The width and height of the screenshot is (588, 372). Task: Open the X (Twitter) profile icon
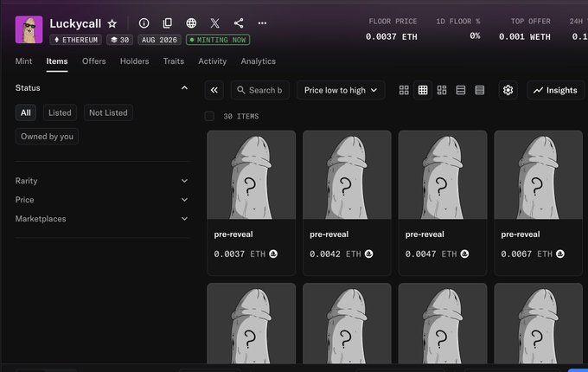pos(214,23)
